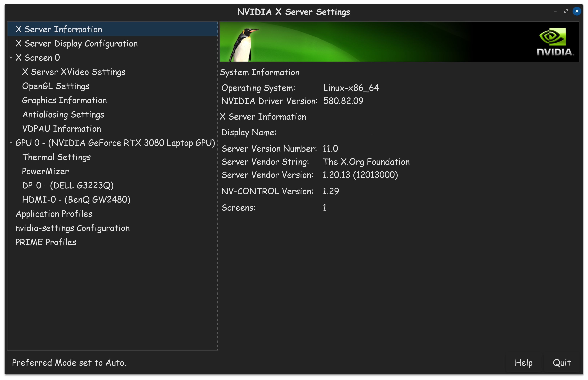Collapse the X Screen 0 tree node
The image size is (588, 380).
[11, 58]
